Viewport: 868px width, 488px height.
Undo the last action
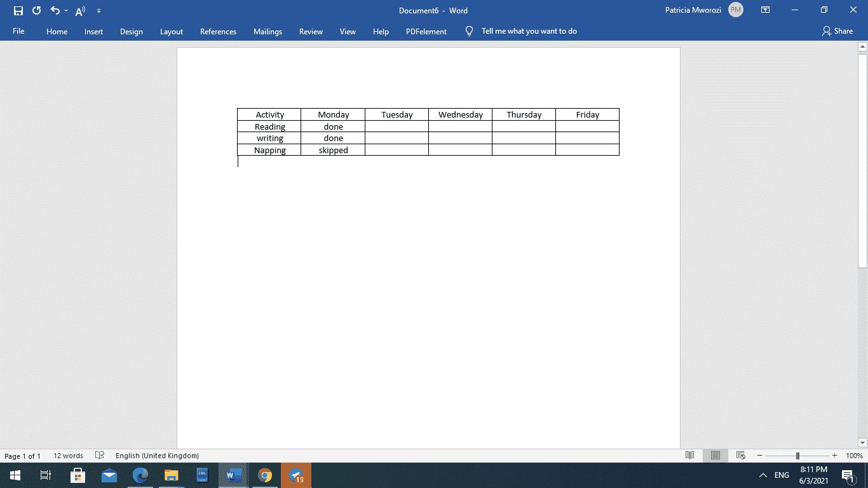[55, 10]
